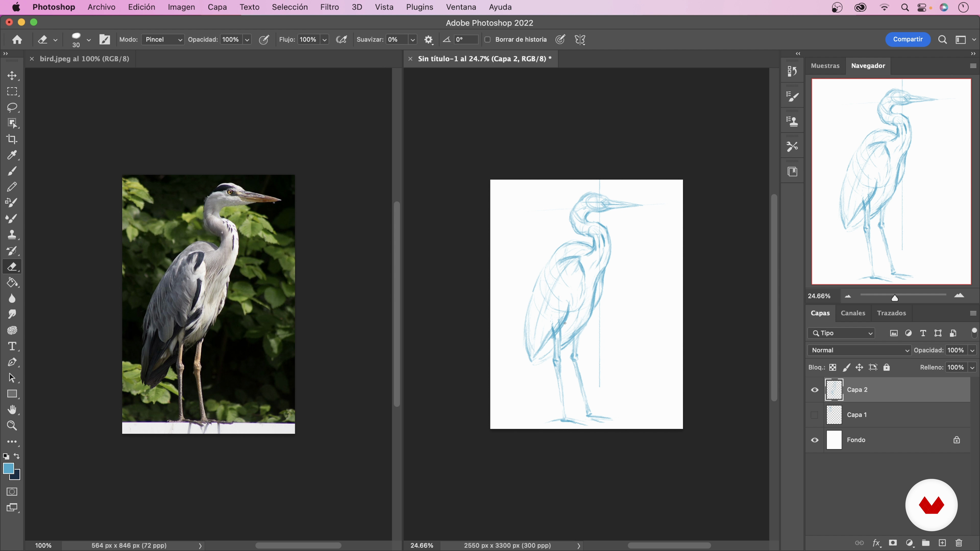The image size is (980, 551).
Task: Switch to the Canales tab
Action: pyautogui.click(x=853, y=313)
